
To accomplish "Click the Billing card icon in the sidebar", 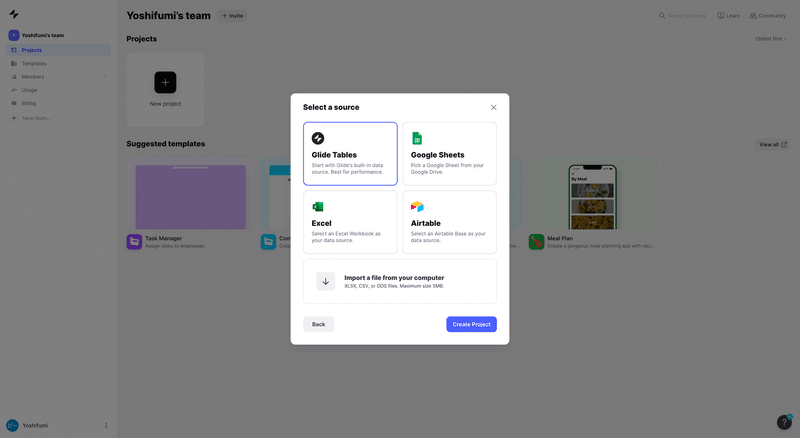I will point(14,103).
